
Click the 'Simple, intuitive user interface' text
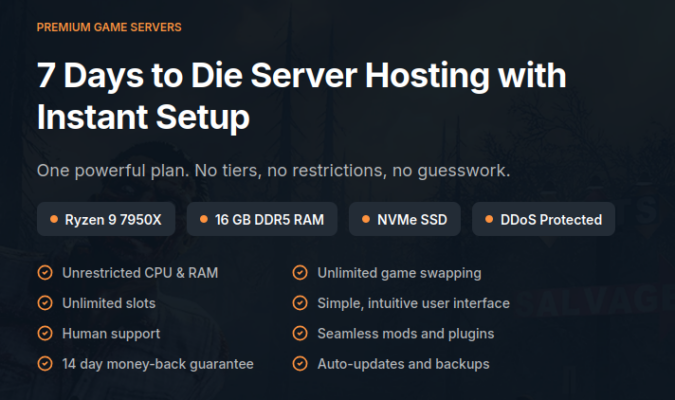(x=413, y=304)
